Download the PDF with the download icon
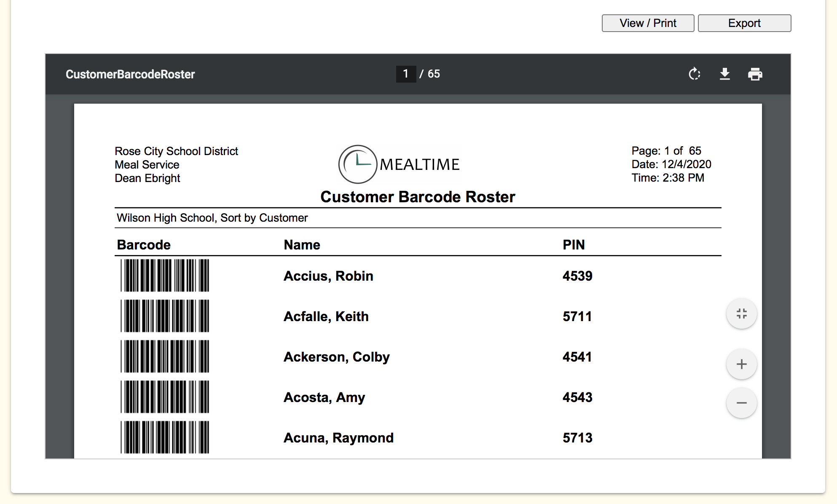 [x=724, y=74]
